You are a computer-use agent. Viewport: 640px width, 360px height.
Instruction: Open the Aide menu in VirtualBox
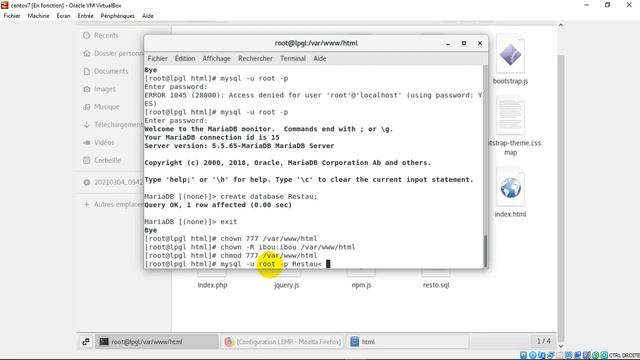coord(148,16)
